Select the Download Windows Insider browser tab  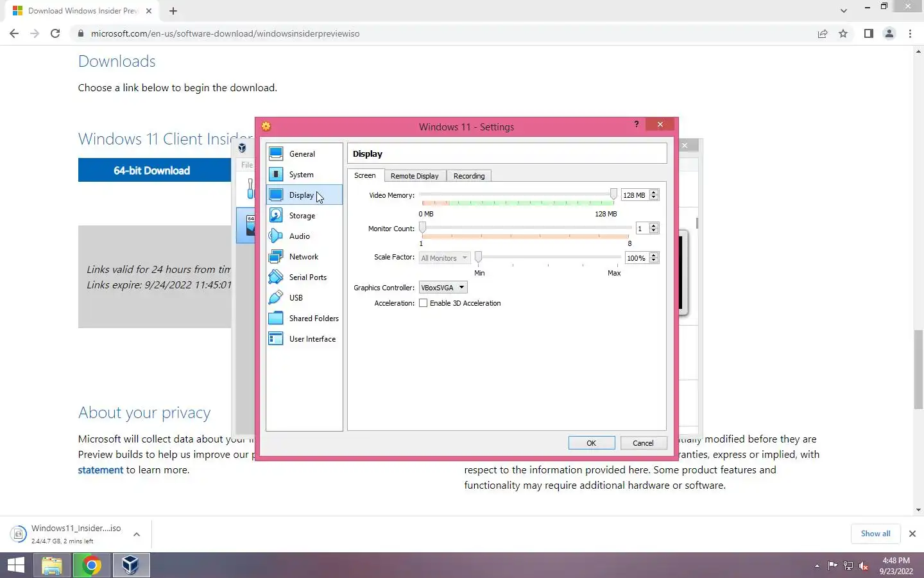pos(82,11)
